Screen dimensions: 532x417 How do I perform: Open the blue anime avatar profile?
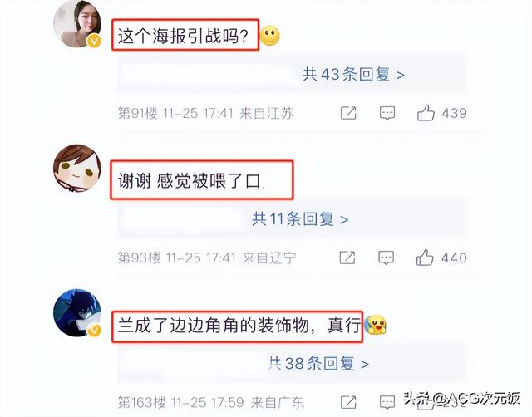pos(77,312)
